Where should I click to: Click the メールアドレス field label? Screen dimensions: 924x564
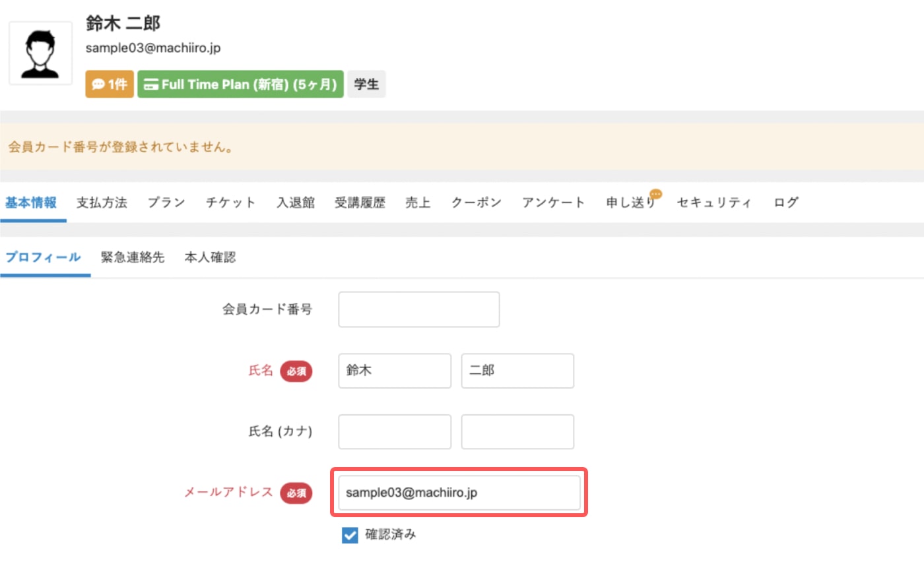228,492
